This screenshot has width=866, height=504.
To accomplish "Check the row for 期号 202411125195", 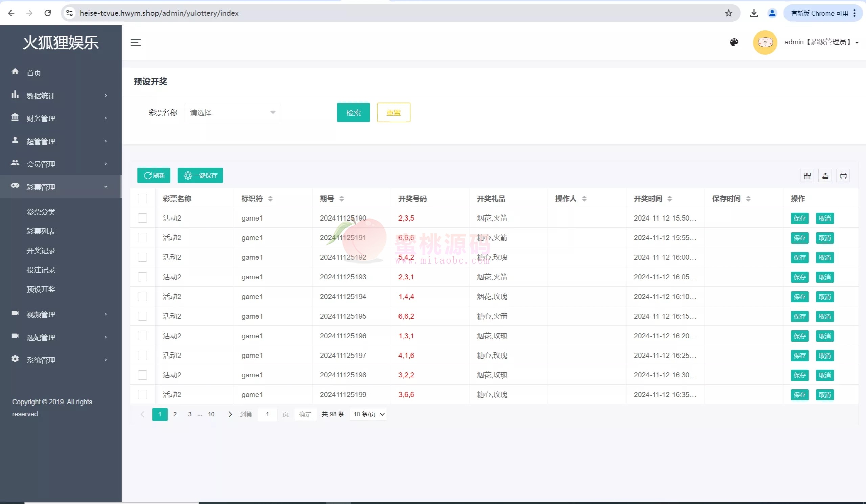I will click(x=142, y=316).
